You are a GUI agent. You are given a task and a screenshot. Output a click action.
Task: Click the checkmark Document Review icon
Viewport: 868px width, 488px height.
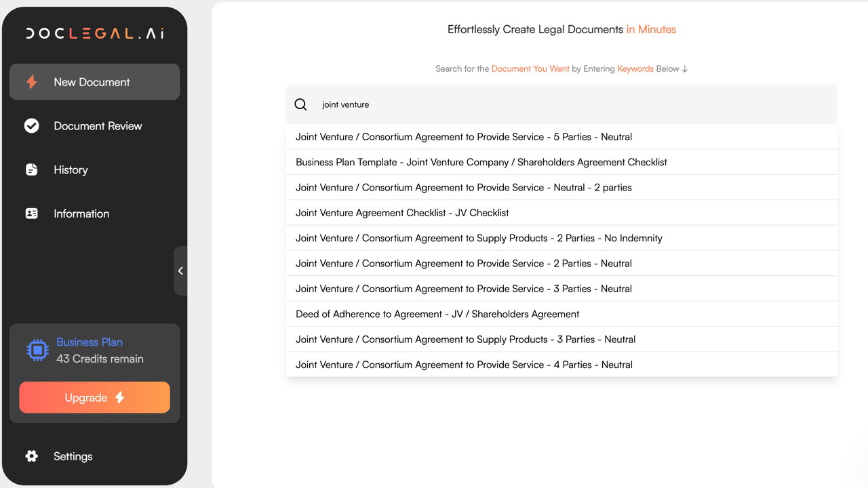(x=31, y=126)
